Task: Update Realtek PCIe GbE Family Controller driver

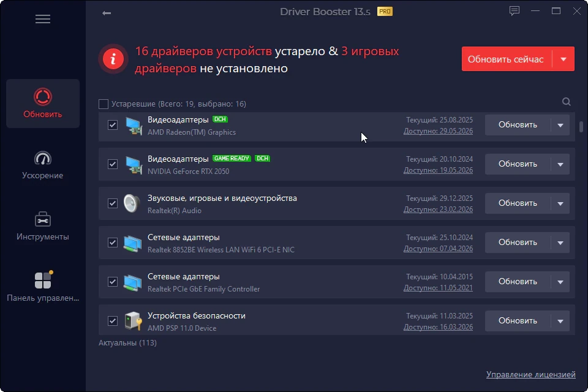Action: [518, 282]
